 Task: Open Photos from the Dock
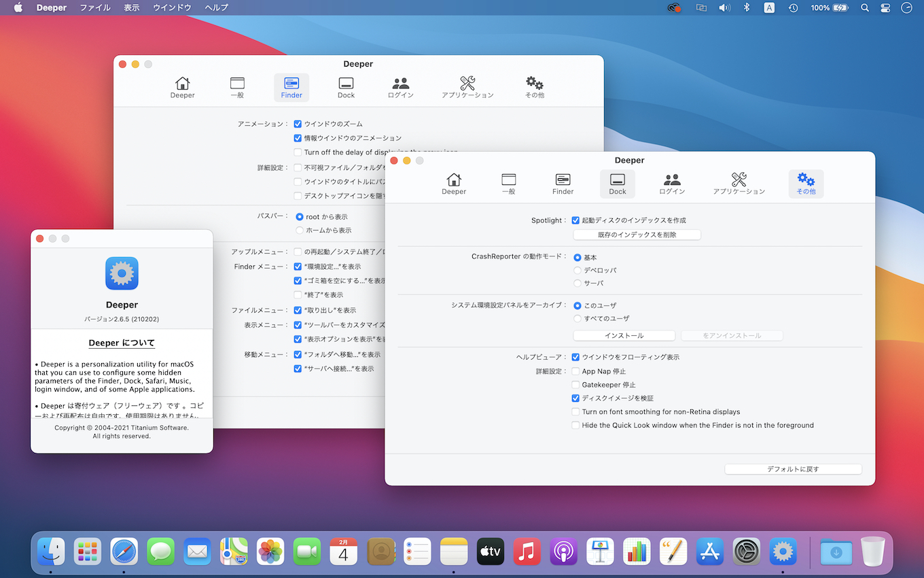[x=270, y=551]
